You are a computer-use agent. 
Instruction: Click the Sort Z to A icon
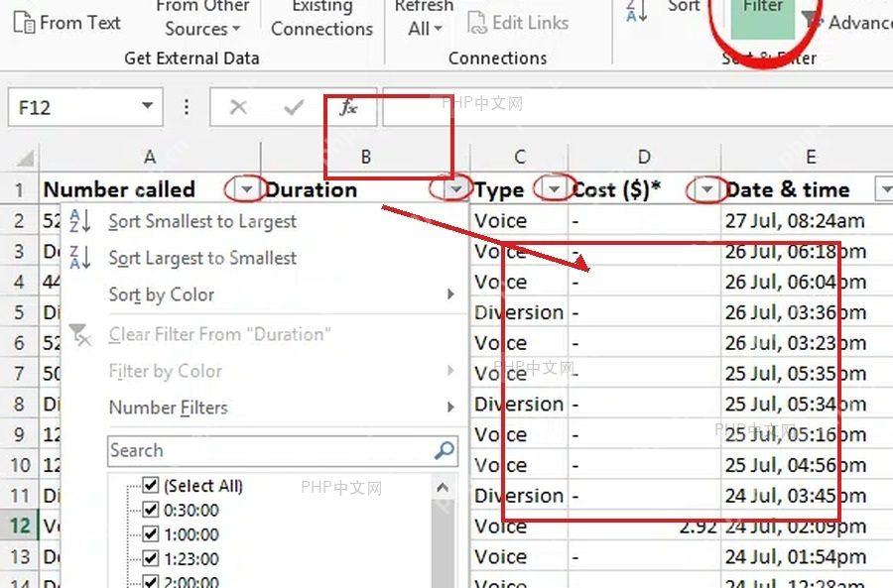click(636, 10)
